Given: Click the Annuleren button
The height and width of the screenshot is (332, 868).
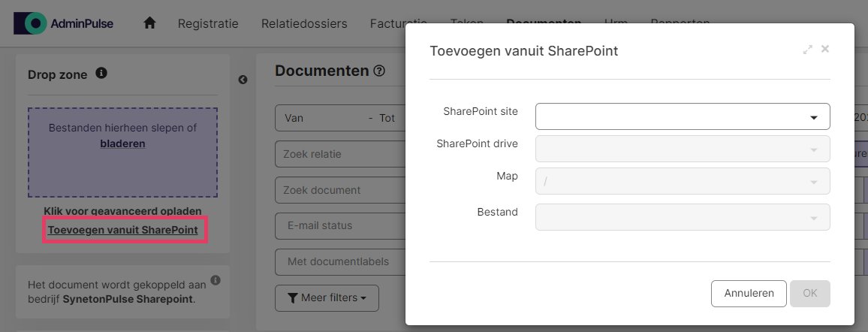Looking at the screenshot, I should tap(749, 293).
